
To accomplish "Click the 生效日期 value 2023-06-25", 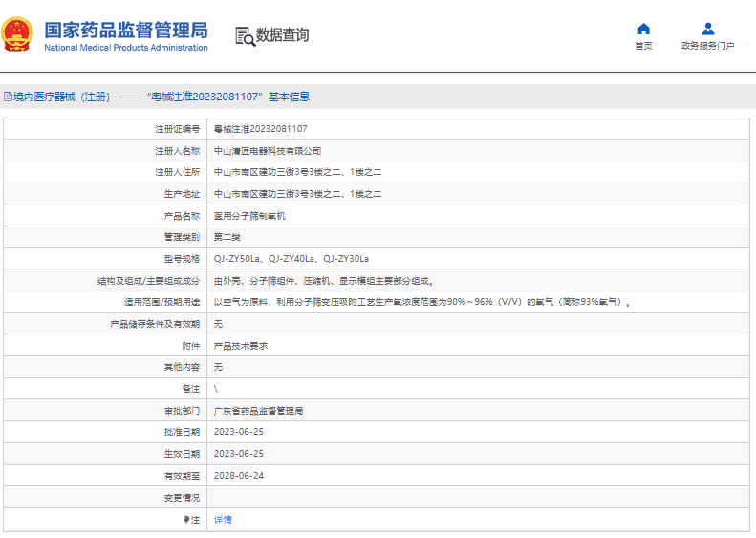I will click(239, 454).
